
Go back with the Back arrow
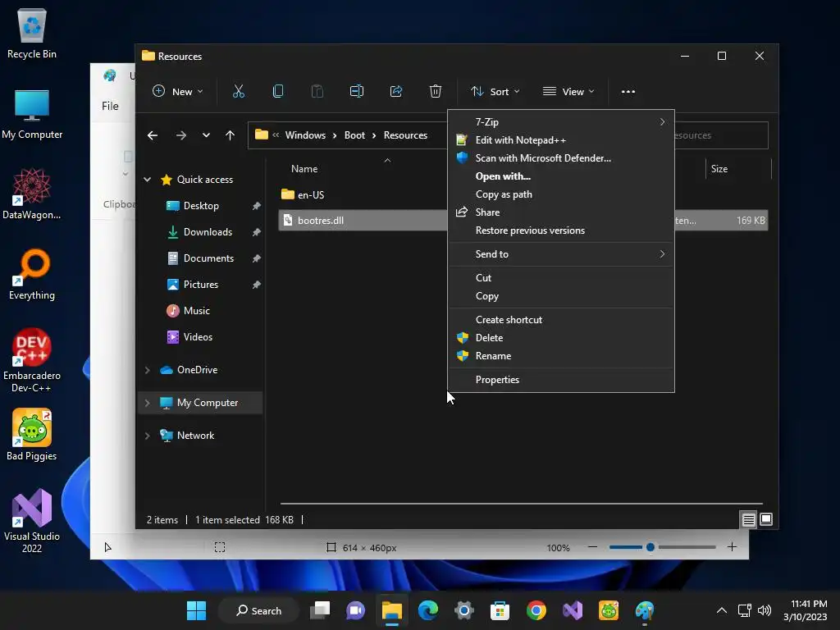(153, 135)
